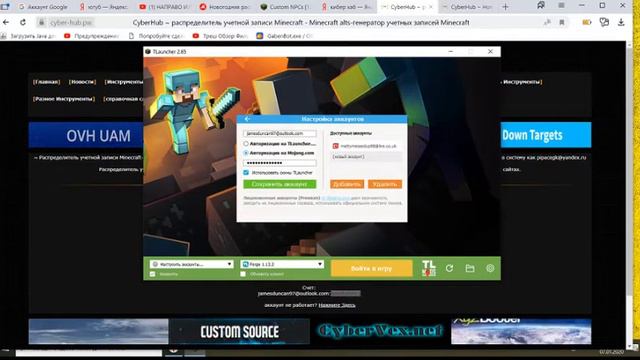Switch to the Новогодняя tab

coord(224,7)
